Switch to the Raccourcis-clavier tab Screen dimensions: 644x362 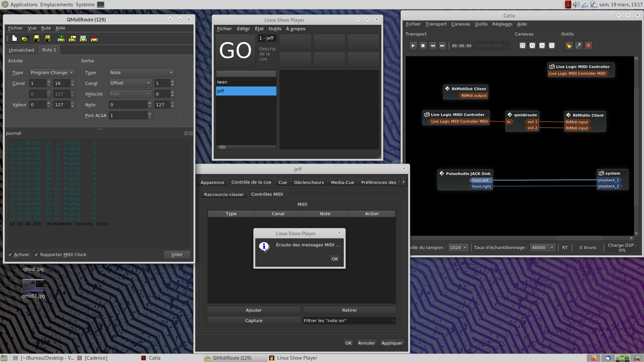(x=224, y=194)
